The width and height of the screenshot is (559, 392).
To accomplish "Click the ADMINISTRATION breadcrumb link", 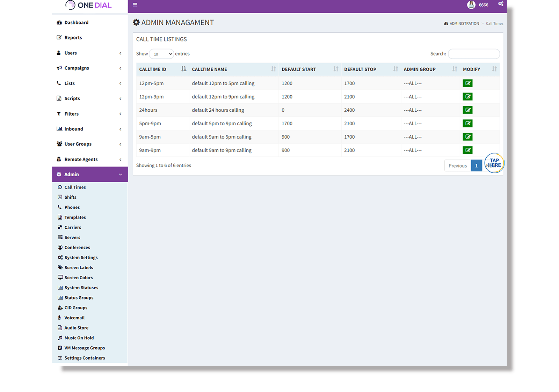I will coord(464,23).
